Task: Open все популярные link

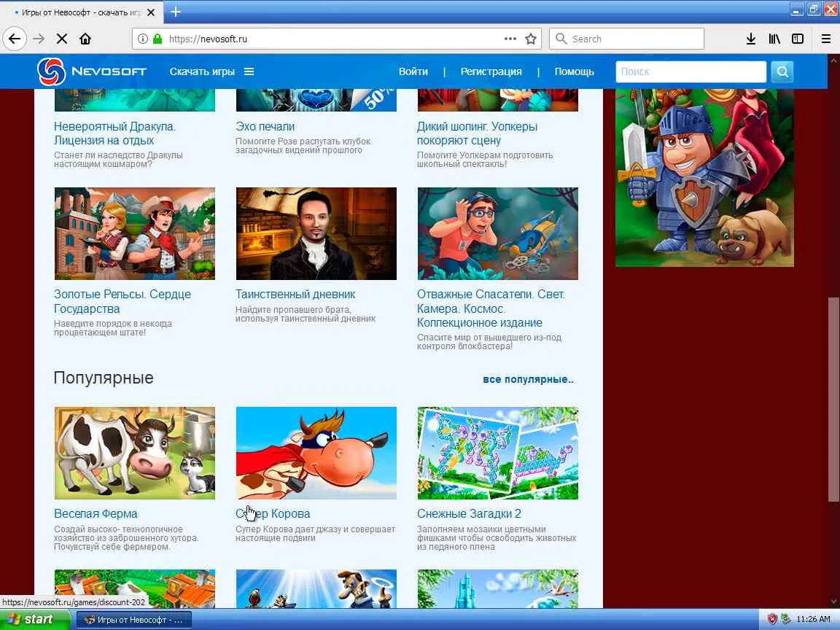Action: 528,379
